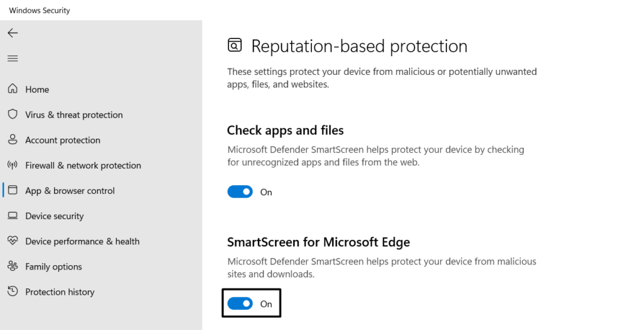The width and height of the screenshot is (644, 330).
Task: Click the Windows Security window title
Action: (40, 10)
